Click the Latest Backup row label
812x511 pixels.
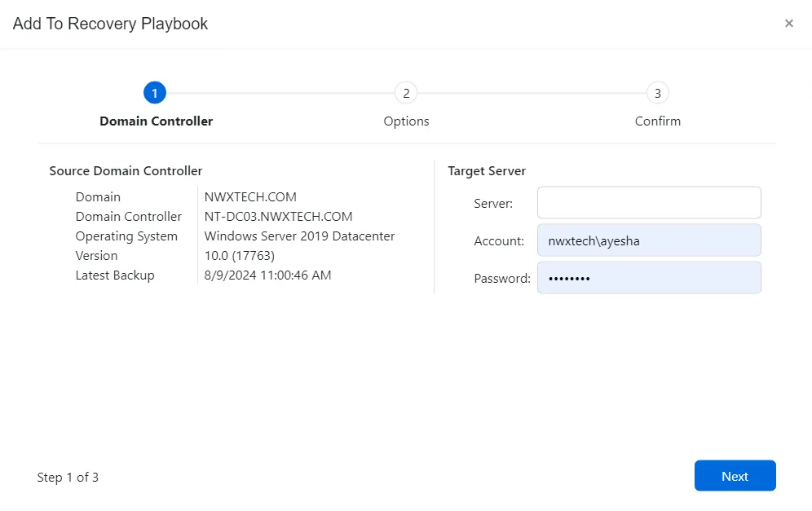tap(115, 275)
